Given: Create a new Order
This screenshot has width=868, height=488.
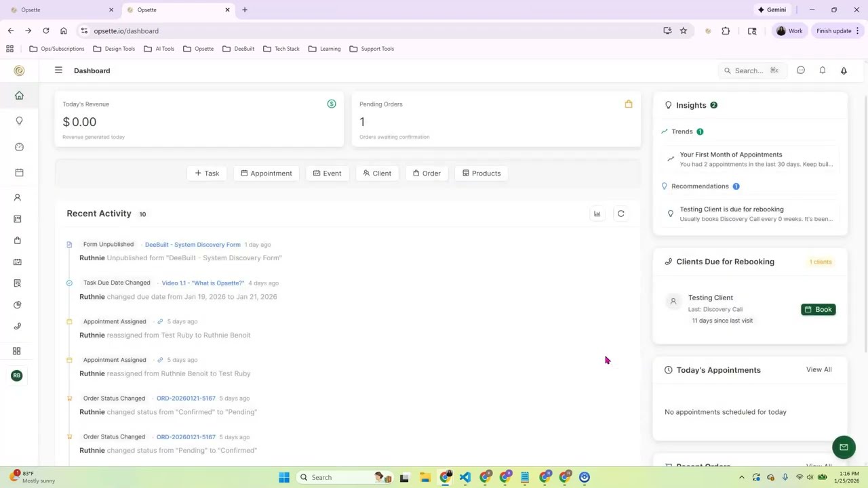Looking at the screenshot, I should pos(427,174).
